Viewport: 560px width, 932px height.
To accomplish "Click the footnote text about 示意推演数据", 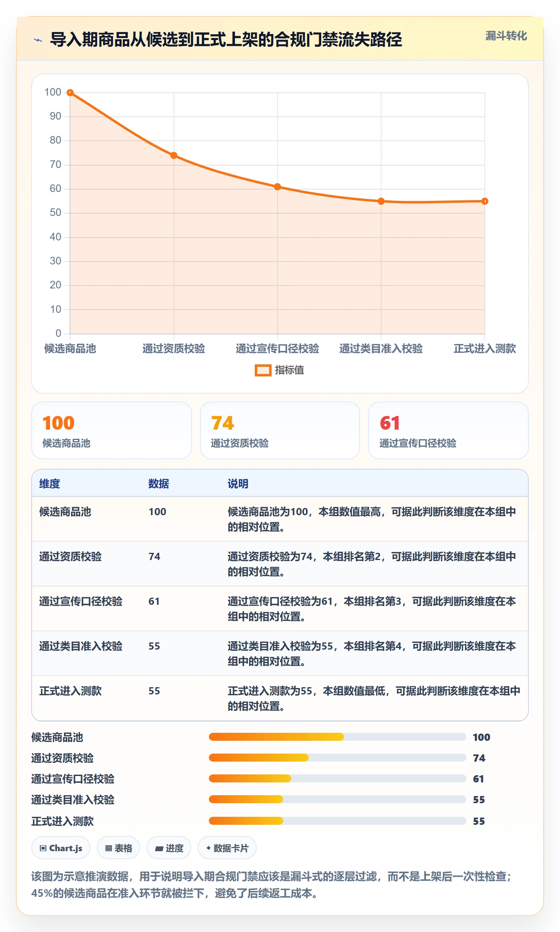I will [272, 885].
